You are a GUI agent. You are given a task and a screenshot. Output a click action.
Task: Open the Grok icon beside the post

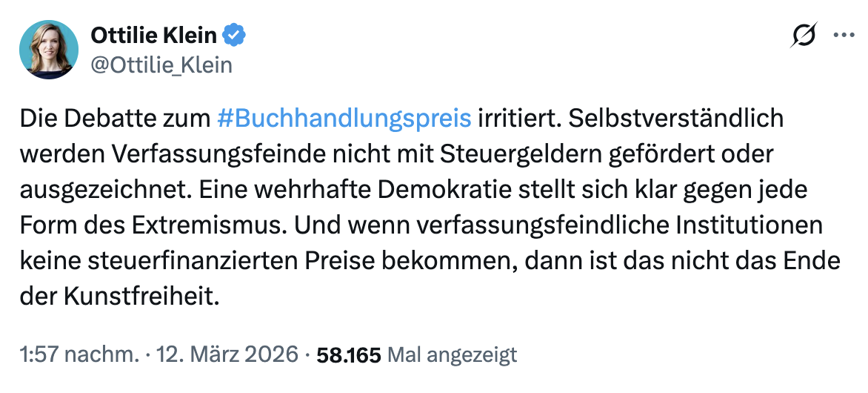804,36
